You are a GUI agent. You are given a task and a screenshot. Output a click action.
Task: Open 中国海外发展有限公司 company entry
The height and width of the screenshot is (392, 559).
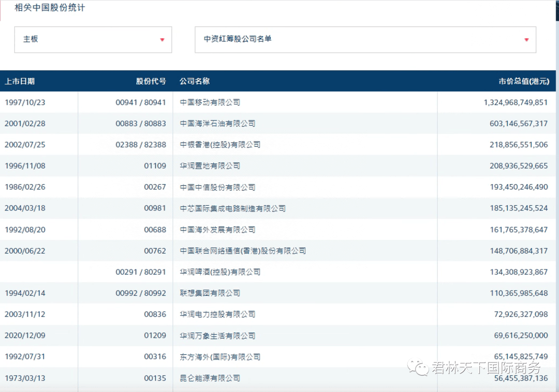(x=217, y=230)
